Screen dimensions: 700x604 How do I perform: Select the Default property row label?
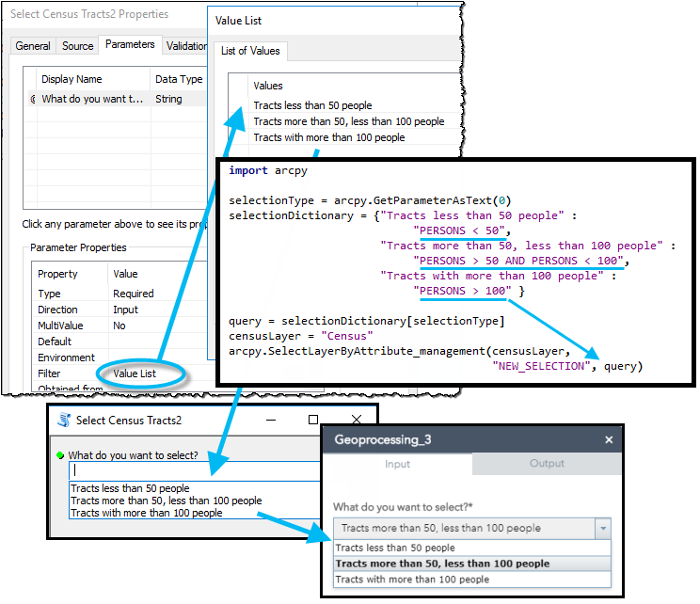(x=55, y=342)
